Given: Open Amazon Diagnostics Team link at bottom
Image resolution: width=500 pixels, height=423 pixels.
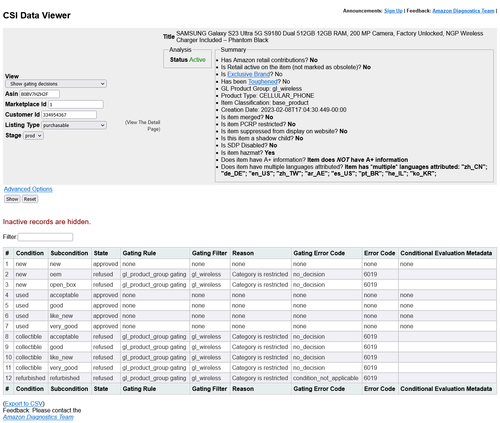Looking at the screenshot, I should click(x=38, y=417).
